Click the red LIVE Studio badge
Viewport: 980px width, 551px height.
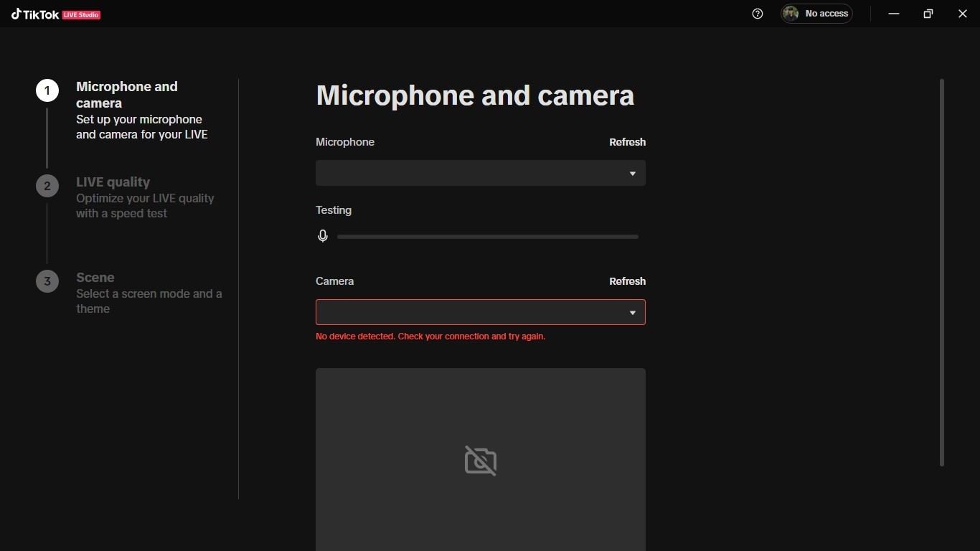pyautogui.click(x=81, y=15)
